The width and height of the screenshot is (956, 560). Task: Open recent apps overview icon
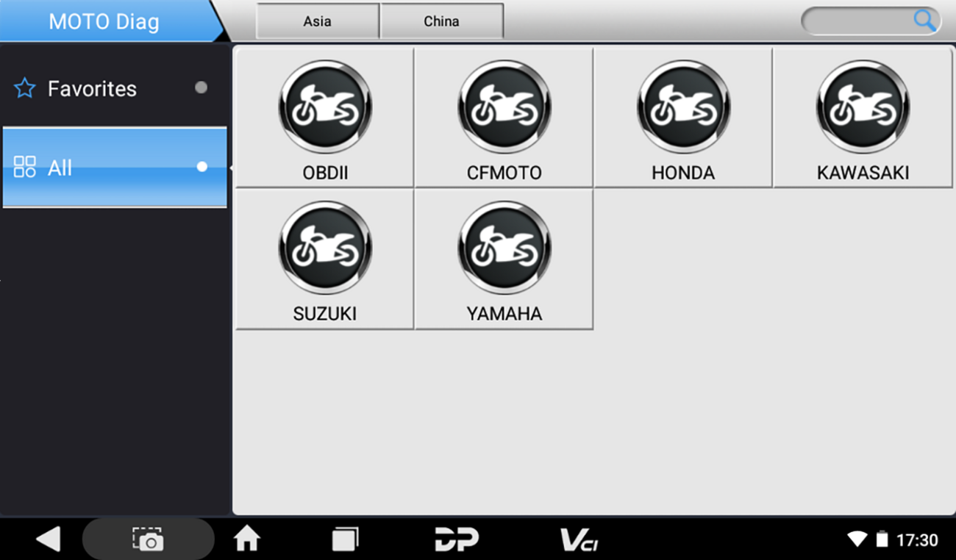click(344, 540)
